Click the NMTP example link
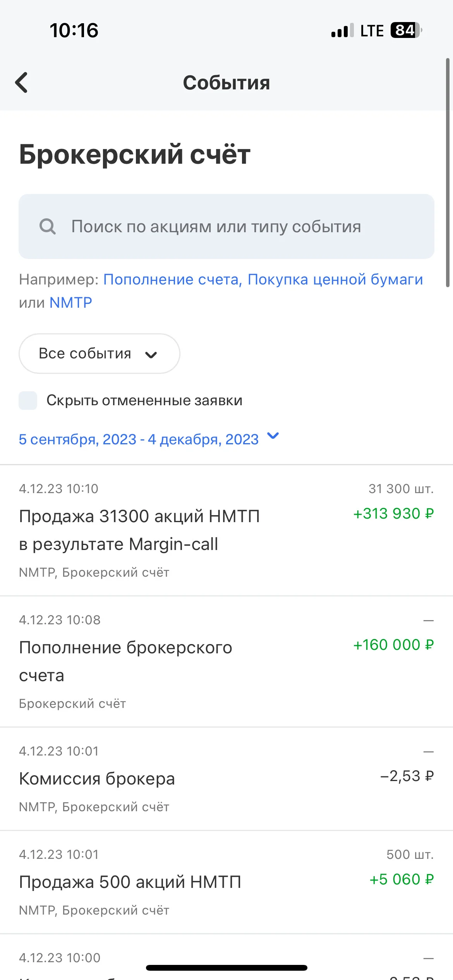This screenshot has width=453, height=980. [71, 302]
